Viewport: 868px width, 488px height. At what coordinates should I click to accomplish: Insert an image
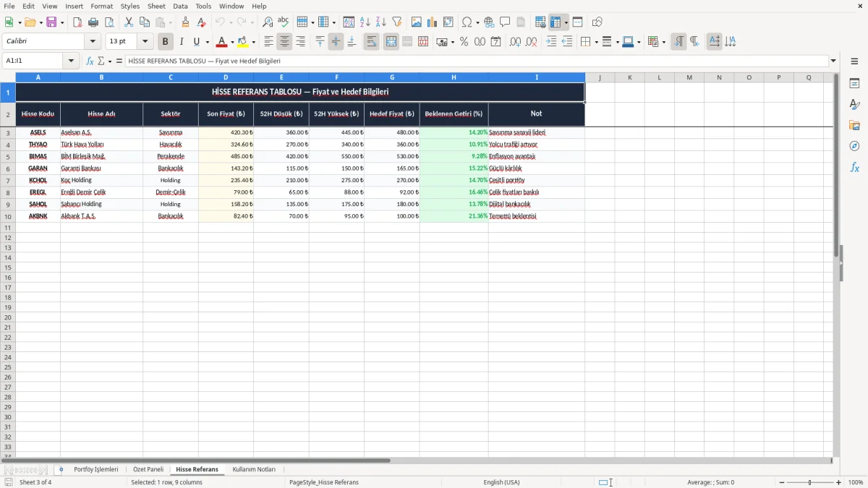coord(417,22)
